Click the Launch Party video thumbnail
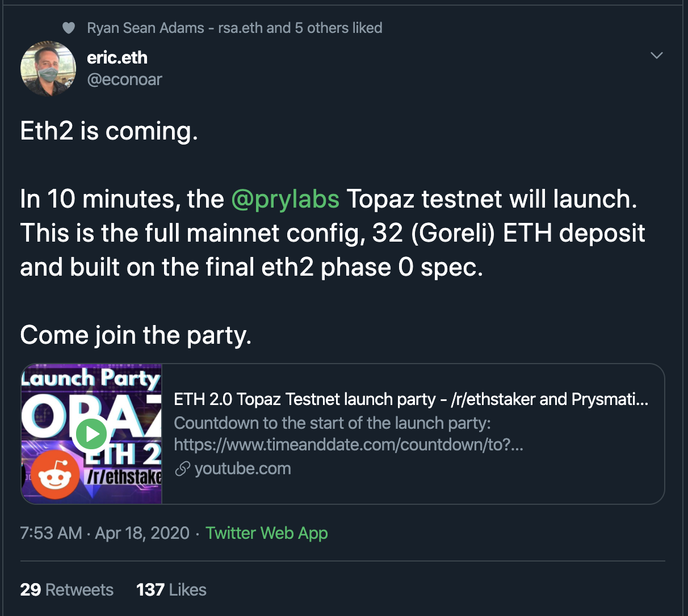The image size is (688, 616). 91,434
